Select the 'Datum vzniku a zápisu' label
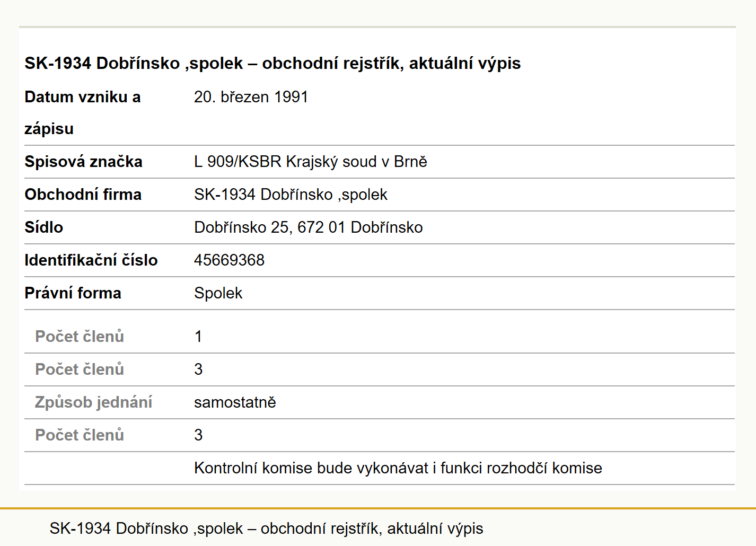This screenshot has height=546, width=756. pos(82,113)
